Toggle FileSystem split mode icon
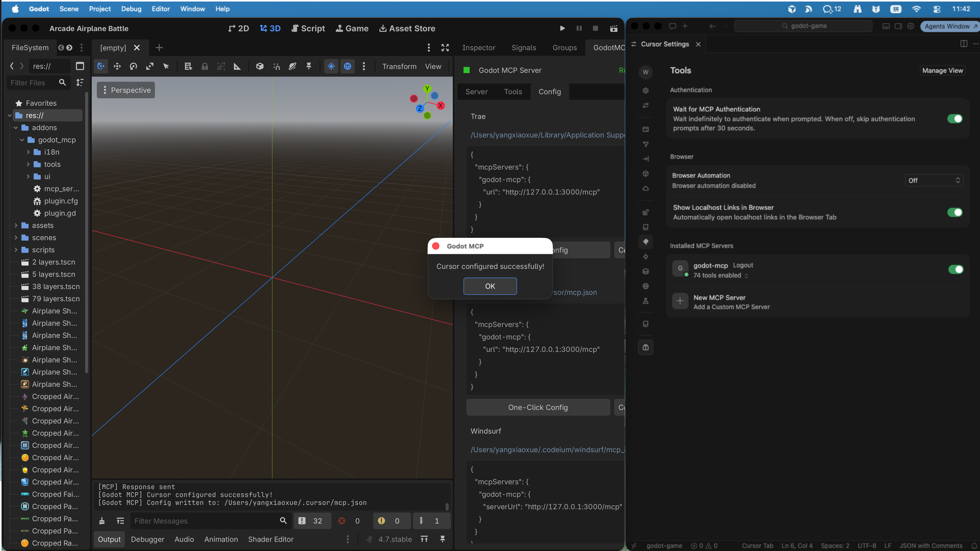This screenshot has width=980, height=551. 80,66
